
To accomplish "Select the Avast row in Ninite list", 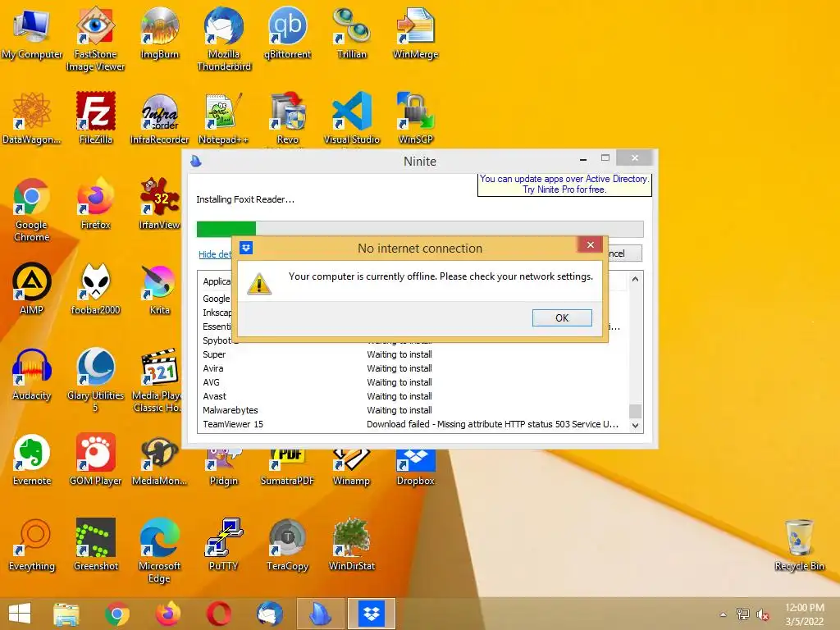I will pos(413,396).
